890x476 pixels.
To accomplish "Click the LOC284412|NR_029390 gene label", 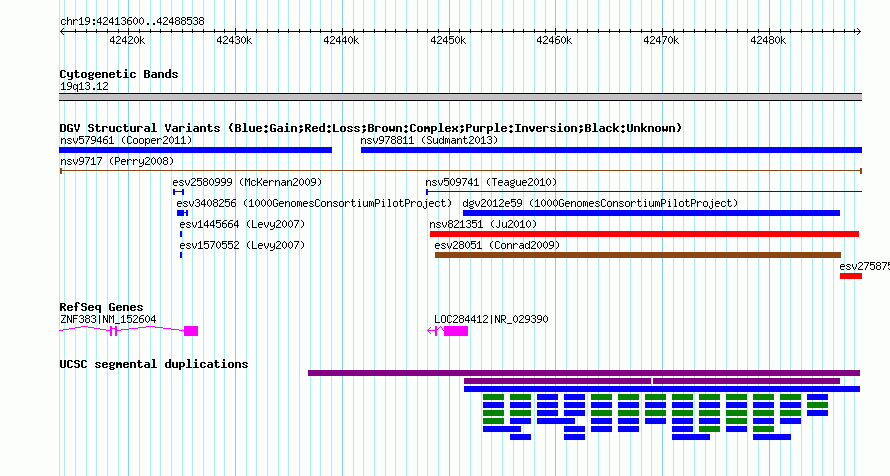I will [x=491, y=319].
